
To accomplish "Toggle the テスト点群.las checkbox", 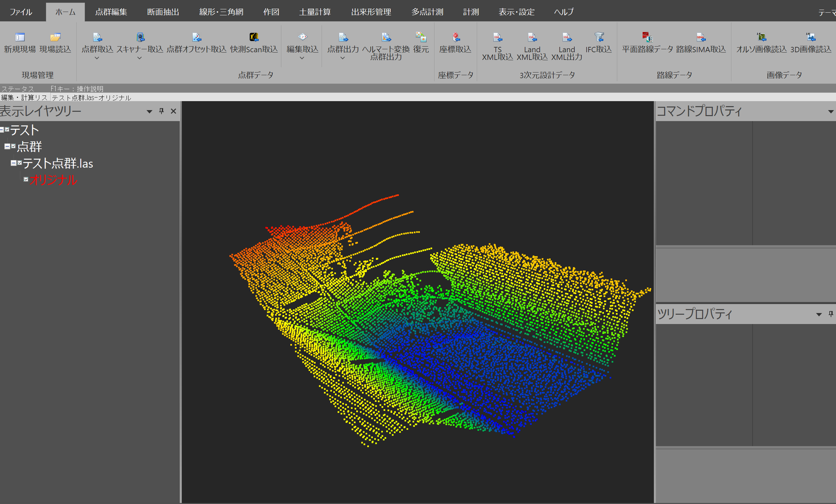I will [20, 163].
